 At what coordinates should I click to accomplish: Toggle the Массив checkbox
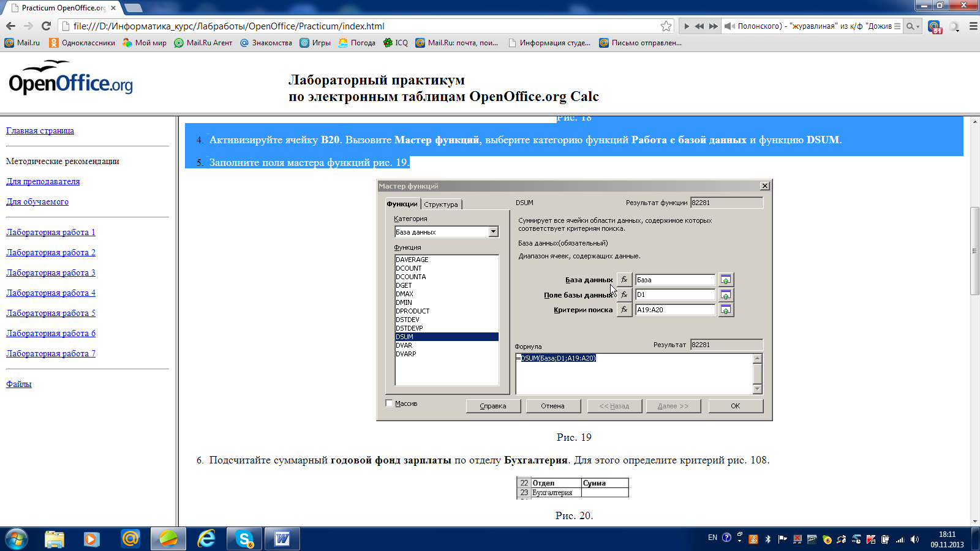[x=389, y=403]
